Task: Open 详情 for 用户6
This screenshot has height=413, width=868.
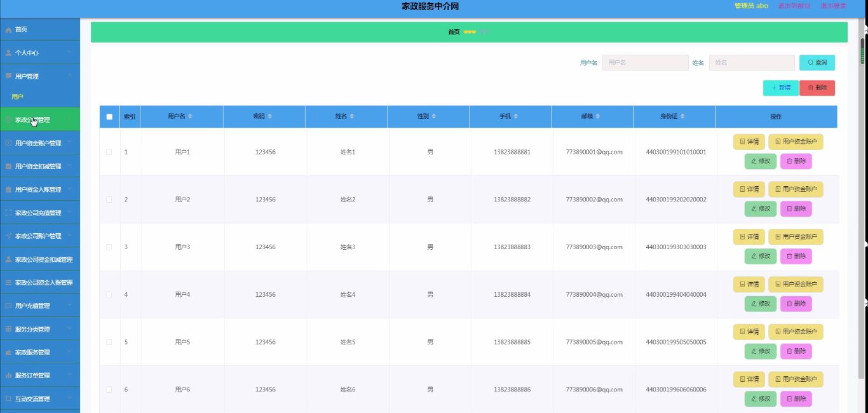Action: 749,379
